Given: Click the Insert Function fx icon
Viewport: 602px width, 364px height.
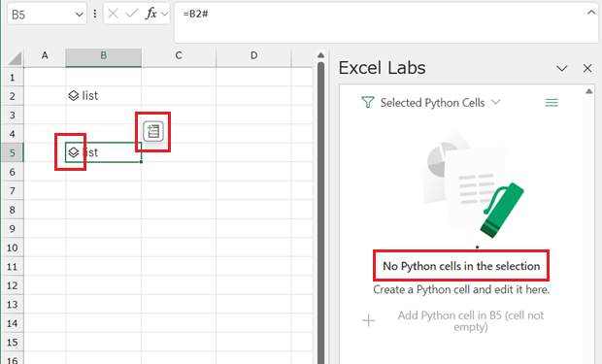Looking at the screenshot, I should (150, 14).
